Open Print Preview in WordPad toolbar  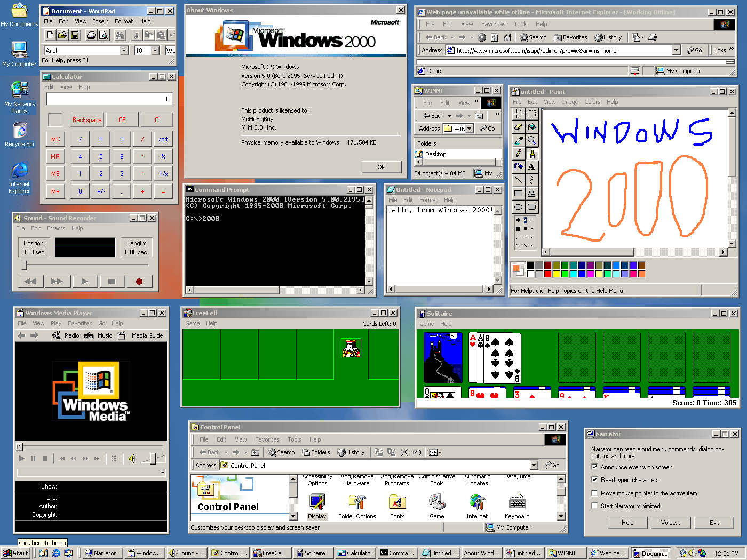coord(104,35)
